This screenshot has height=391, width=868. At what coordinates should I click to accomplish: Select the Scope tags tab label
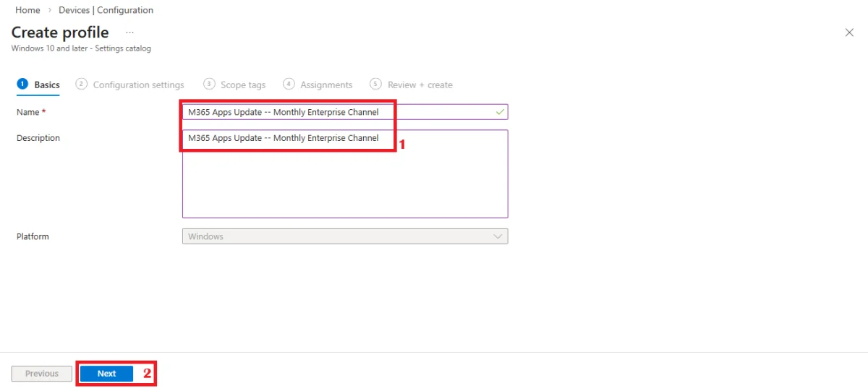[x=243, y=85]
